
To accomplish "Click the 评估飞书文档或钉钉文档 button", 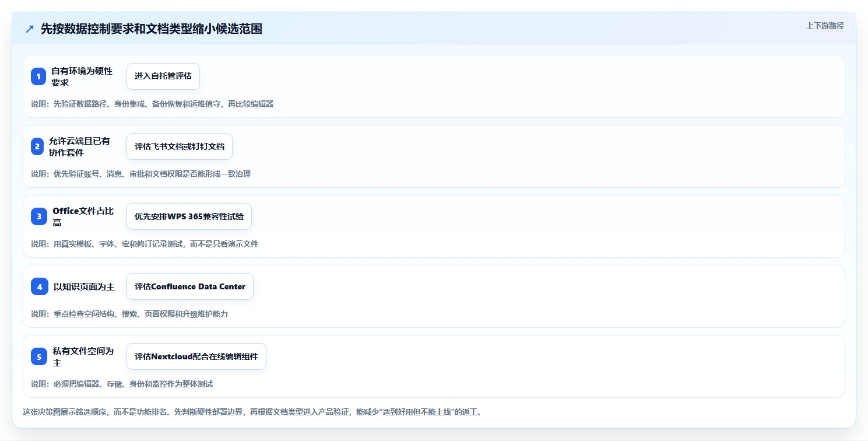I will [180, 146].
